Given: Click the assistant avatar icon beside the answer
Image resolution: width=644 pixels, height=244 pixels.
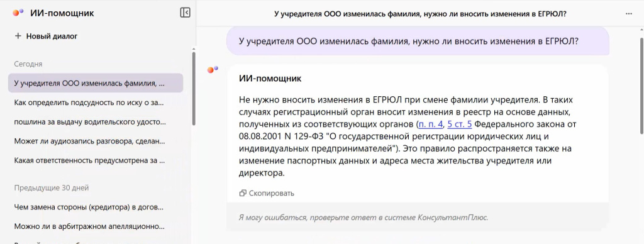Looking at the screenshot, I should [213, 70].
